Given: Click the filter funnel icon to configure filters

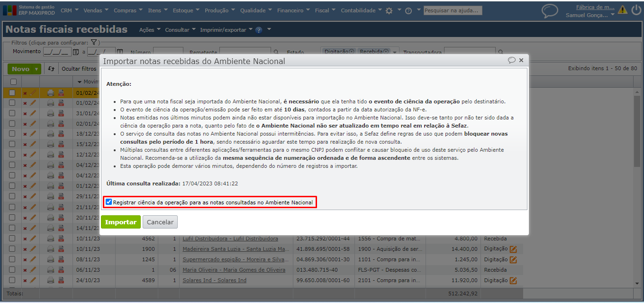Looking at the screenshot, I should (x=94, y=43).
